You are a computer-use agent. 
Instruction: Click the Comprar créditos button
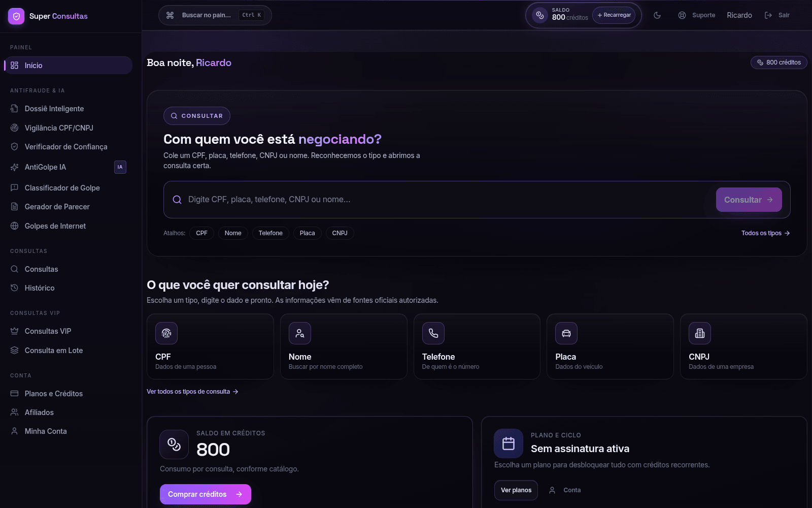[205, 494]
